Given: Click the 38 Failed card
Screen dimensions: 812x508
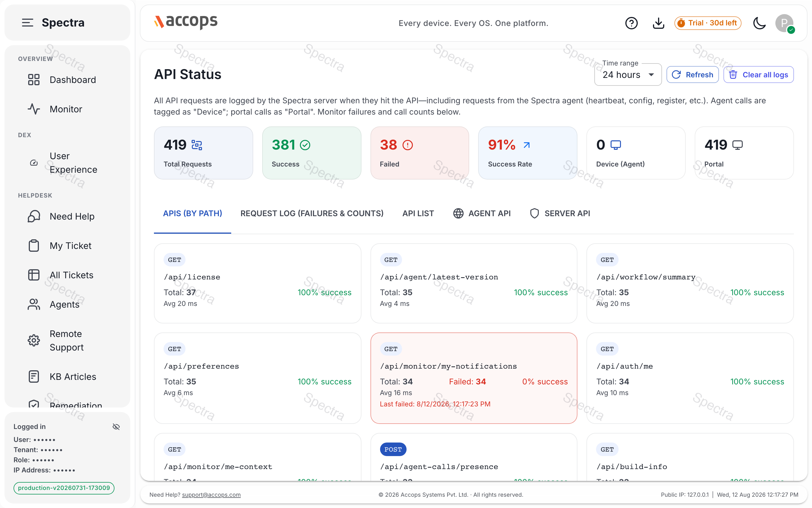Looking at the screenshot, I should coord(420,153).
